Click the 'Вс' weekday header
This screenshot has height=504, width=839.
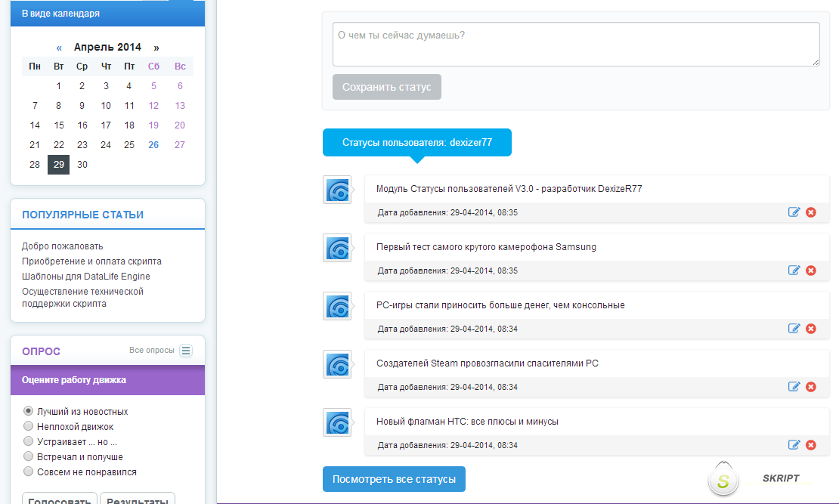click(180, 66)
